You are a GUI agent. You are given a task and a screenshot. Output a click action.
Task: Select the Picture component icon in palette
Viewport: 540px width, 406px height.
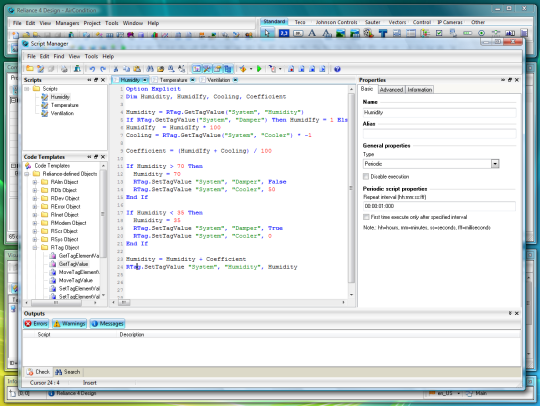pyautogui.click(x=341, y=33)
